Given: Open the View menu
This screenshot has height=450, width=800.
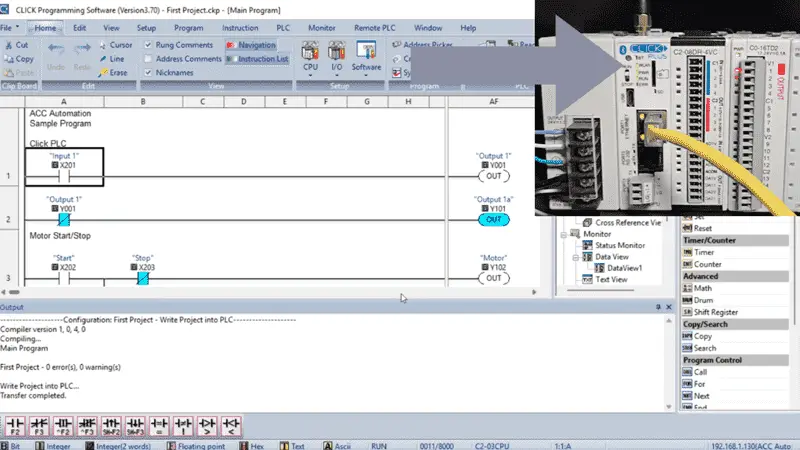Looking at the screenshot, I should [111, 28].
